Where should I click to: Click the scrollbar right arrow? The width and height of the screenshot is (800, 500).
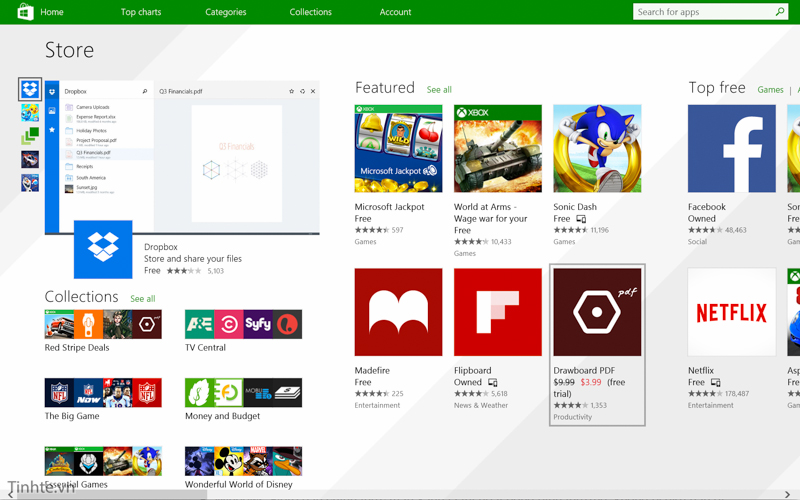pos(787,494)
